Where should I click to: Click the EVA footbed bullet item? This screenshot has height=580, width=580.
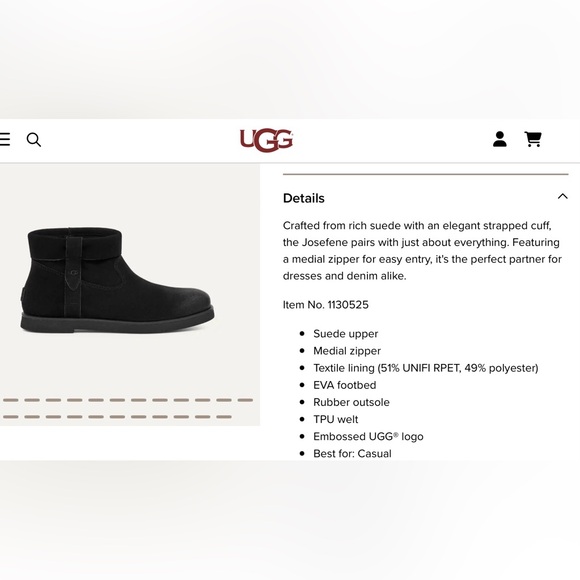(x=345, y=385)
